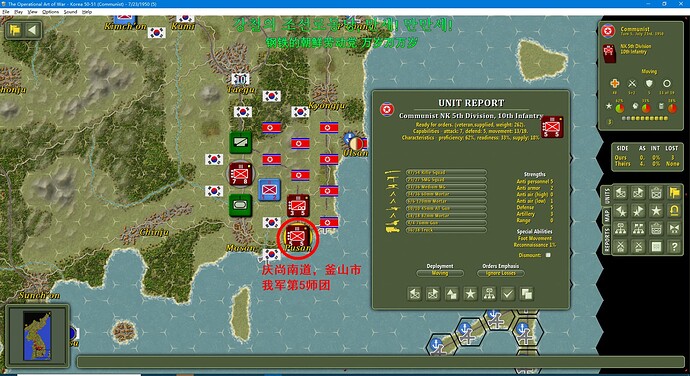Change Orders Emphasis from Ignore Losses
Image resolution: width=690 pixels, height=376 pixels.
click(x=500, y=273)
